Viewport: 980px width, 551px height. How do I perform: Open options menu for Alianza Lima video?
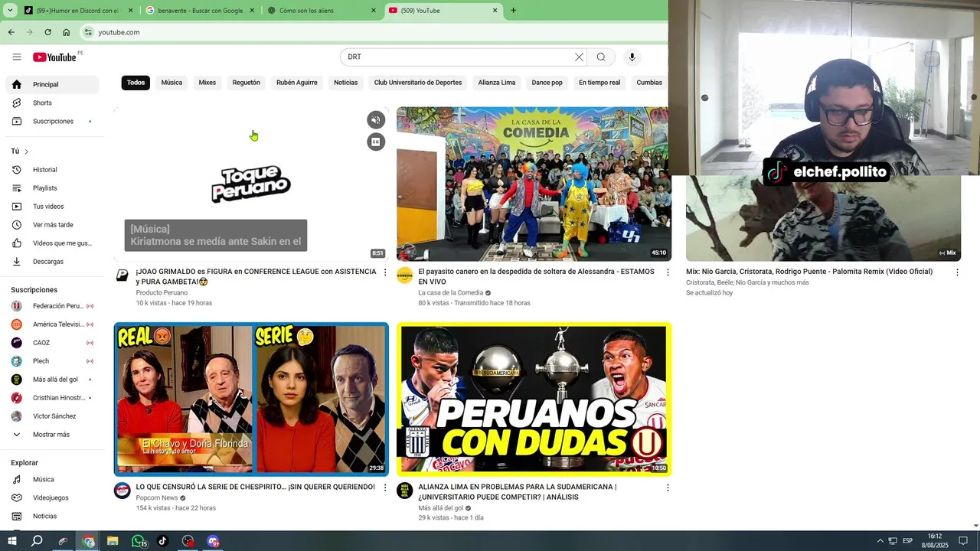click(x=668, y=487)
